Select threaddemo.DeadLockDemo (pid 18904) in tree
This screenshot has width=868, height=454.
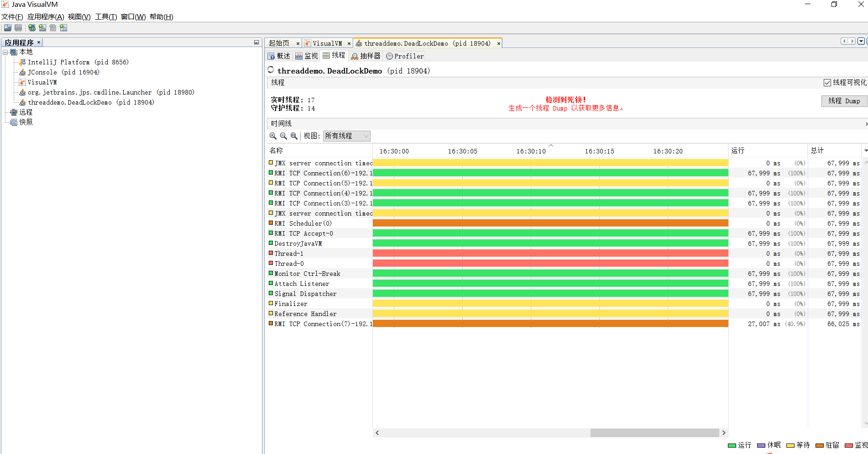coord(91,102)
